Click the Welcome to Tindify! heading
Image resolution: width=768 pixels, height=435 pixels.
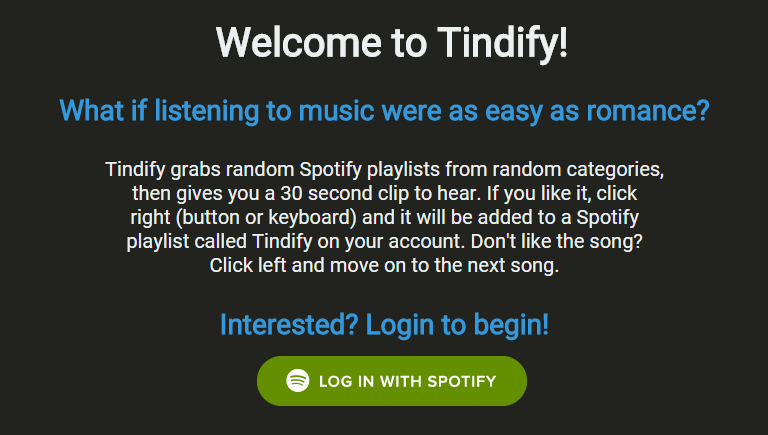point(392,43)
